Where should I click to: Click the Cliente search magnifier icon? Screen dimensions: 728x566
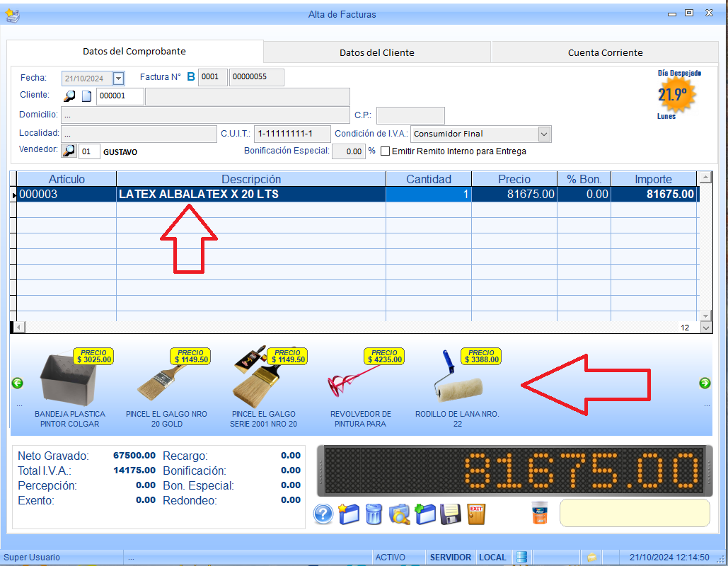[x=69, y=96]
